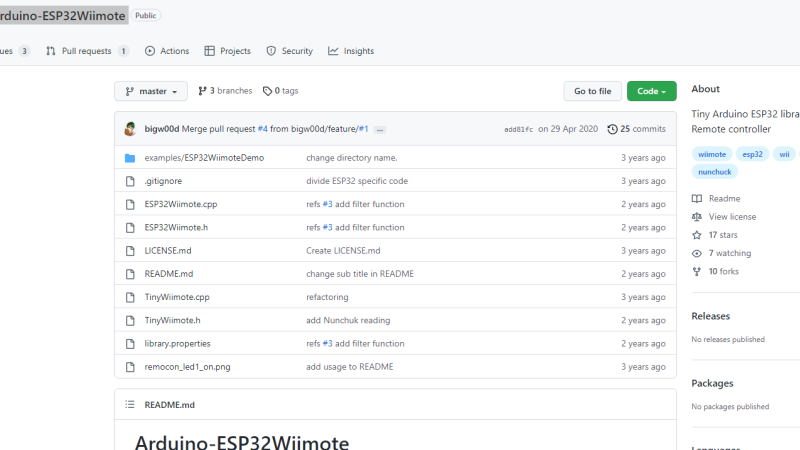Open LICENSE.md file
This screenshot has height=450, width=800.
168,251
